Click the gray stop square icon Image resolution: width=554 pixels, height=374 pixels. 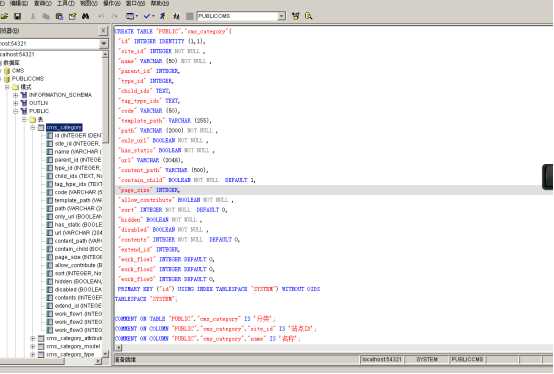[x=190, y=16]
